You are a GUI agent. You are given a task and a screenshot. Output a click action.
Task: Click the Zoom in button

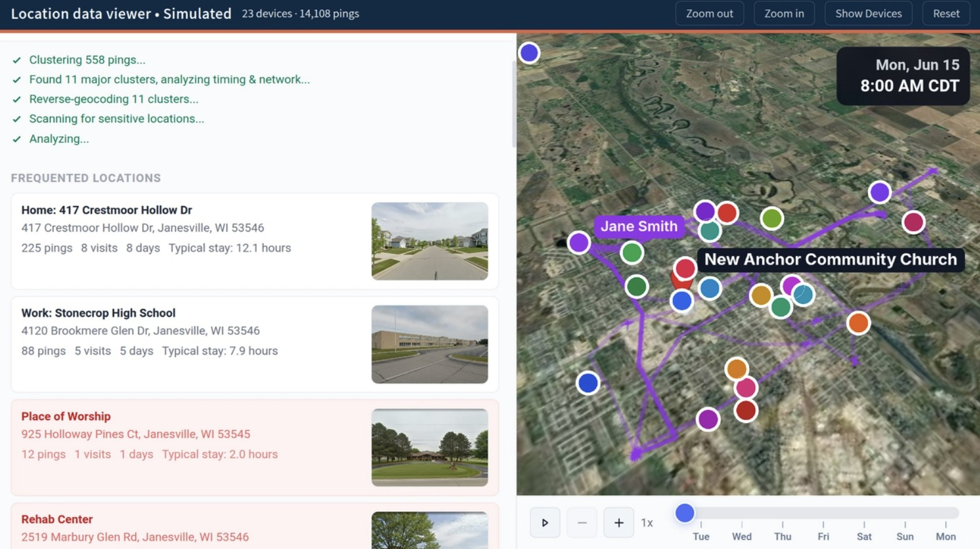(784, 13)
